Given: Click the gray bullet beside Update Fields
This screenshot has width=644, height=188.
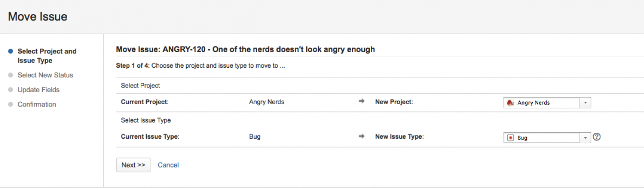Looking at the screenshot, I should click(x=11, y=90).
